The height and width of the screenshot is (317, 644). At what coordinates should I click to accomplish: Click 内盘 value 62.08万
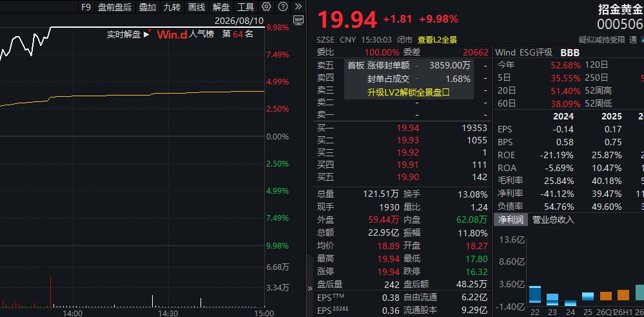point(472,220)
